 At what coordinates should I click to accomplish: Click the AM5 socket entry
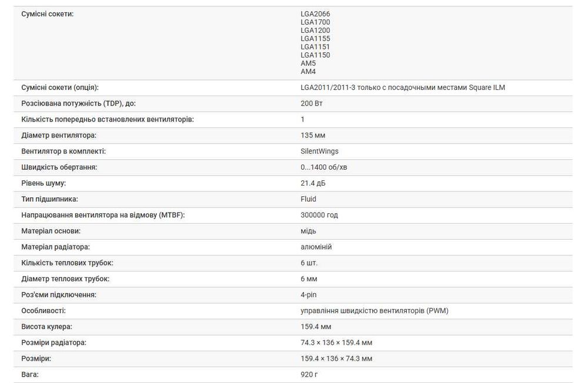308,63
